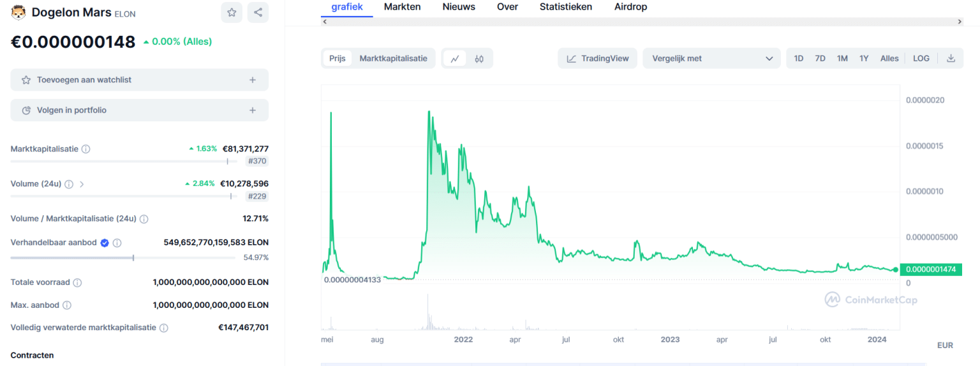Click the 0.00000004133 low price label
Screen dimensions: 980x366
[352, 280]
